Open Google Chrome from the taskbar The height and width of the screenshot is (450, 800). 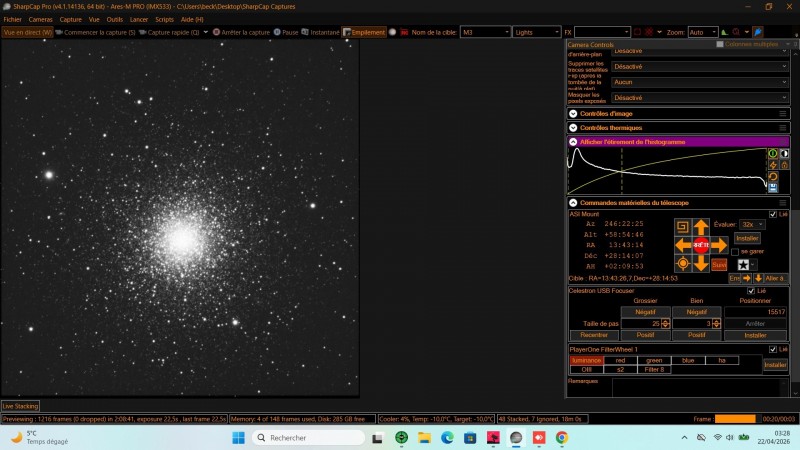click(x=562, y=438)
